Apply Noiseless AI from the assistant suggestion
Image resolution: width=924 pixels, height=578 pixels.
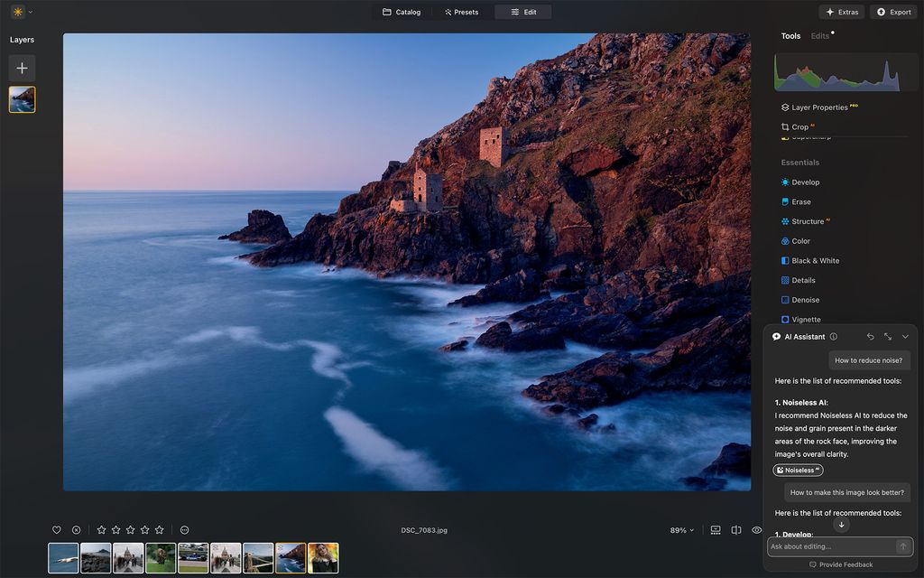pos(797,470)
